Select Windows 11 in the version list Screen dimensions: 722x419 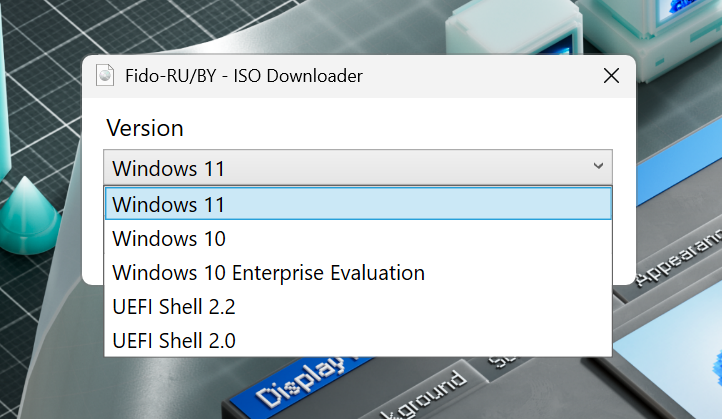(x=358, y=204)
